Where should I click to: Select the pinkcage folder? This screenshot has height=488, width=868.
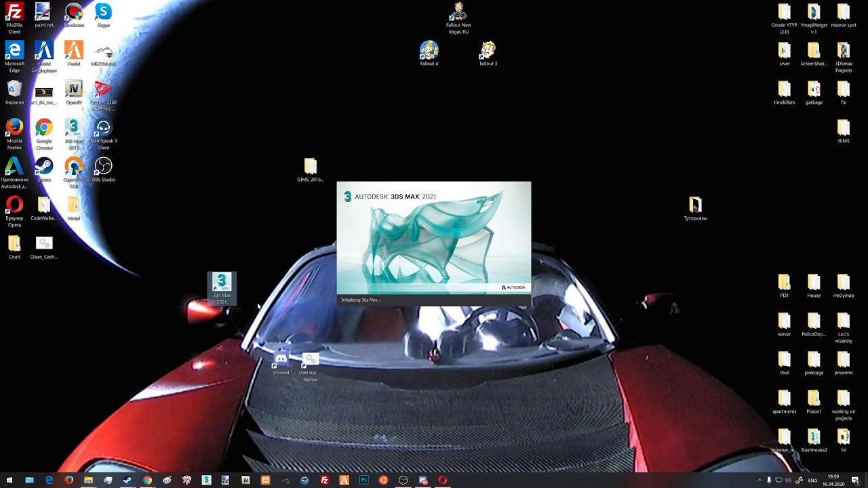[814, 363]
